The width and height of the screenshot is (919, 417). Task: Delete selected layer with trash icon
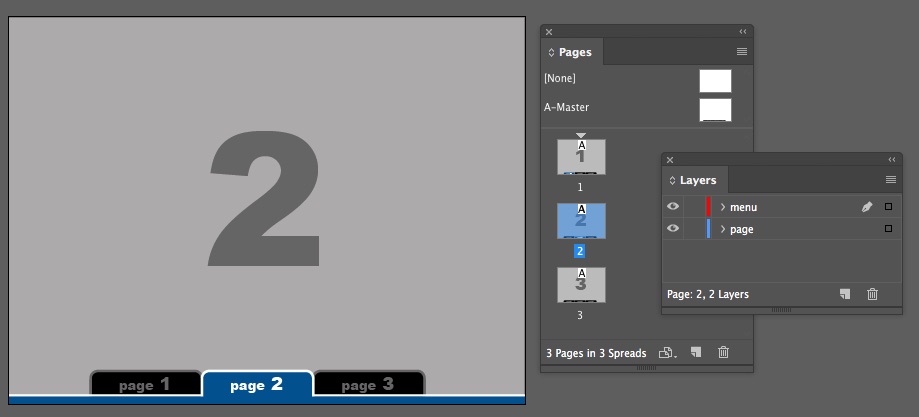click(872, 294)
